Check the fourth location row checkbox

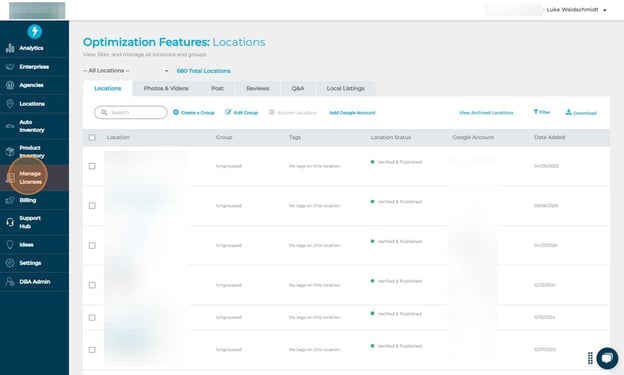pyautogui.click(x=92, y=285)
